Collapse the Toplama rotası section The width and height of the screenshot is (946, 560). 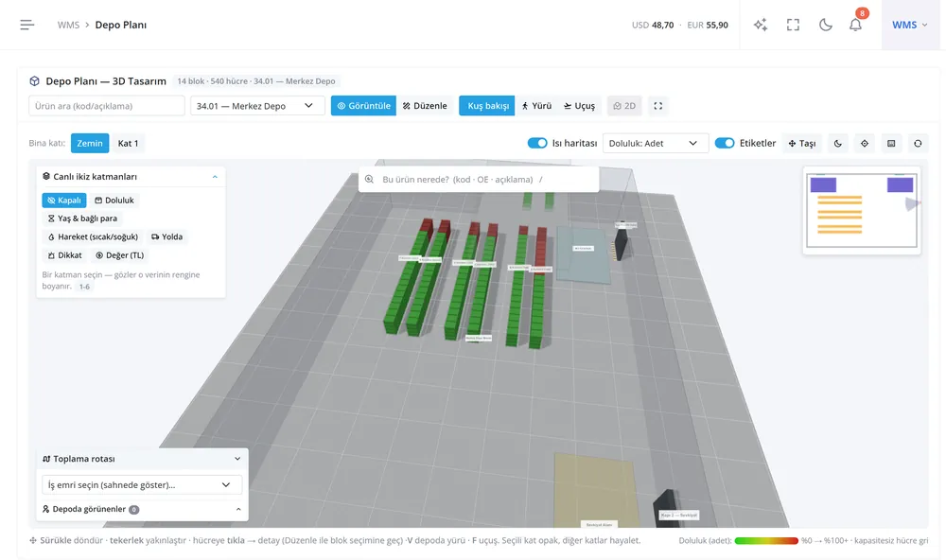click(x=237, y=459)
